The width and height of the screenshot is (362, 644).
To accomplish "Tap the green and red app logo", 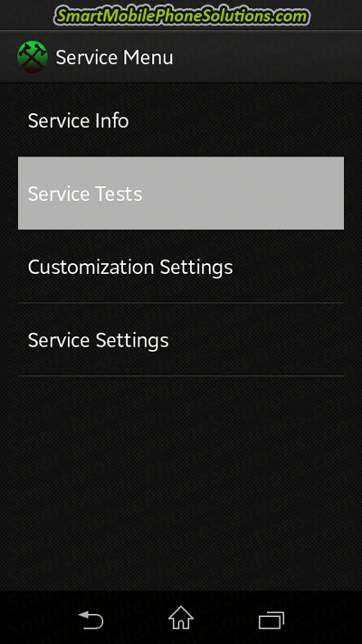I will tap(32, 57).
